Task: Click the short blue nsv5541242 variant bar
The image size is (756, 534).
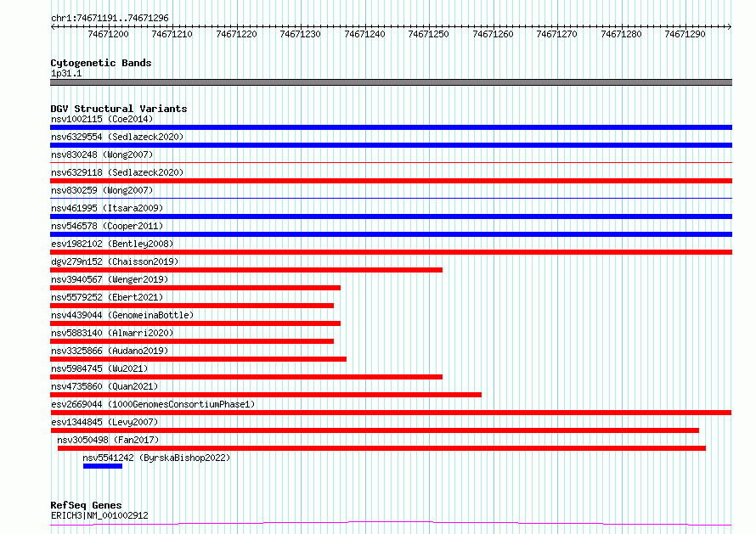Action: point(103,466)
